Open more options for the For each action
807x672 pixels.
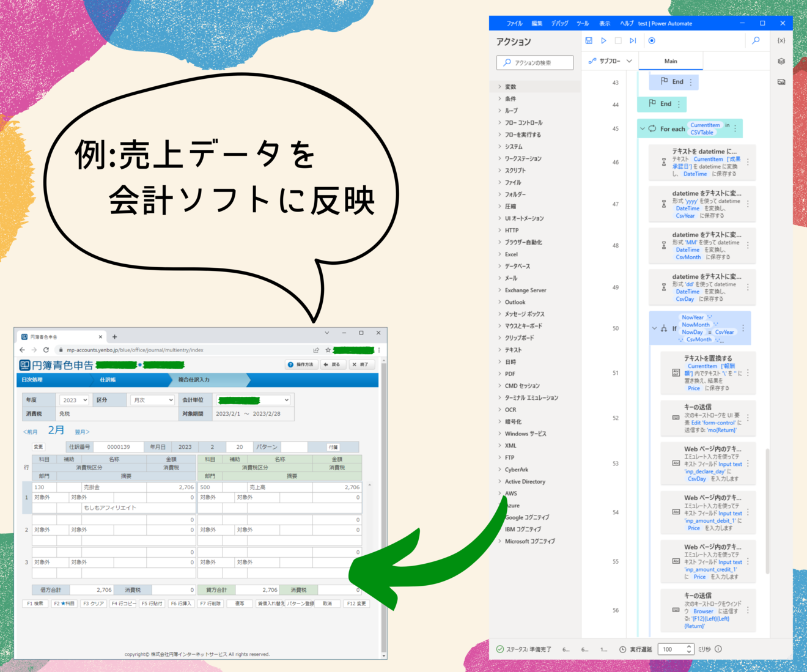735,128
